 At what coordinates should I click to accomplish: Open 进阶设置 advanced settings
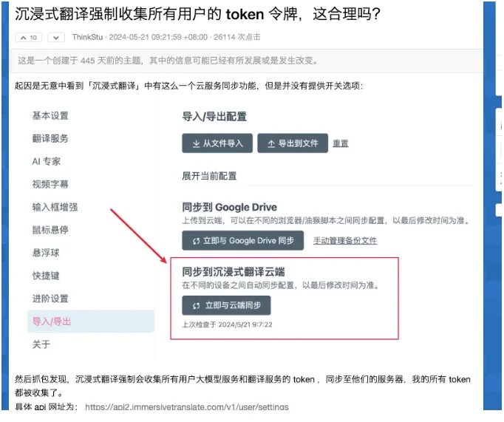(x=50, y=299)
